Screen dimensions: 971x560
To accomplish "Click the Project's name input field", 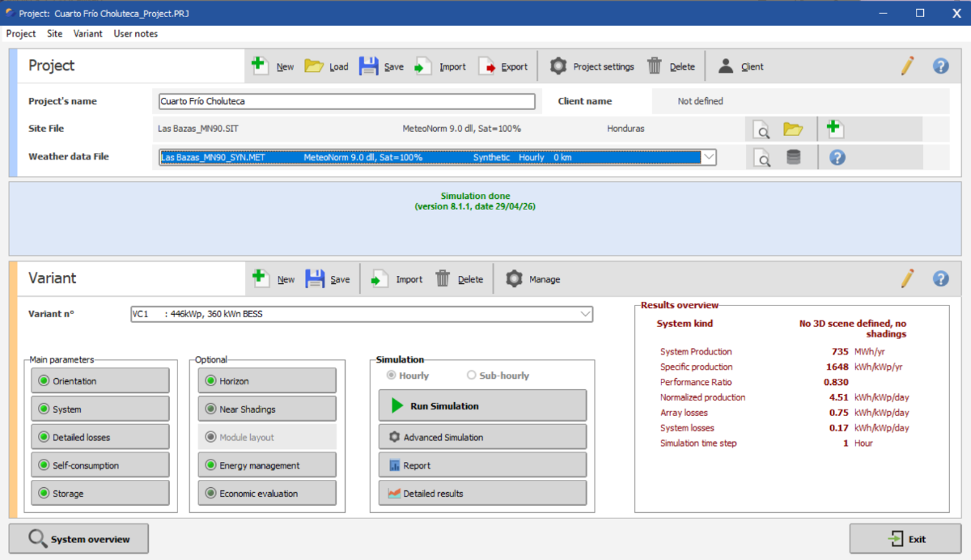I will click(347, 102).
